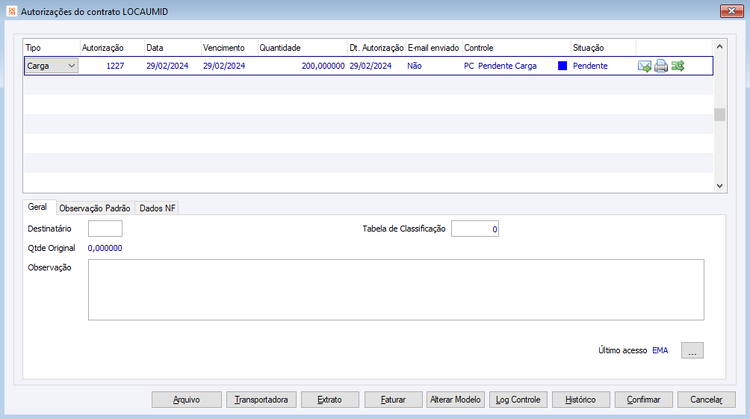Click the EMA last access value
Image resolution: width=750 pixels, height=419 pixels.
(660, 351)
